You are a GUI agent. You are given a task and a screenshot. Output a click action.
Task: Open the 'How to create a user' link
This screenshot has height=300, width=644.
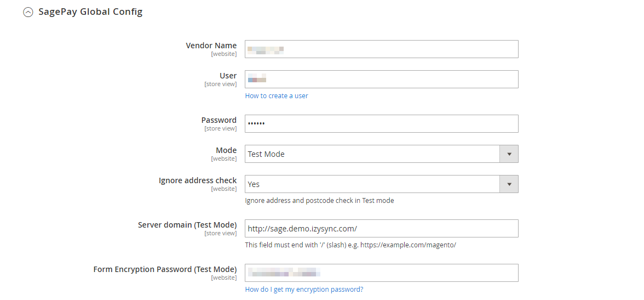coord(277,96)
